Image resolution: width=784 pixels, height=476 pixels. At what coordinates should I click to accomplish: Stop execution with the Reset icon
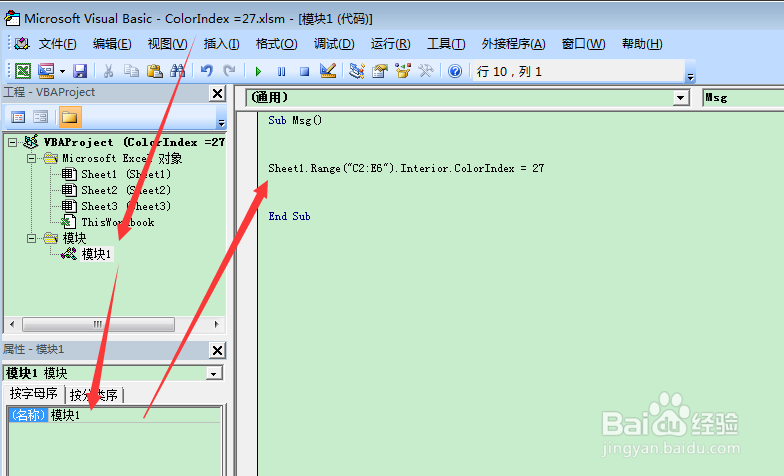pos(304,72)
